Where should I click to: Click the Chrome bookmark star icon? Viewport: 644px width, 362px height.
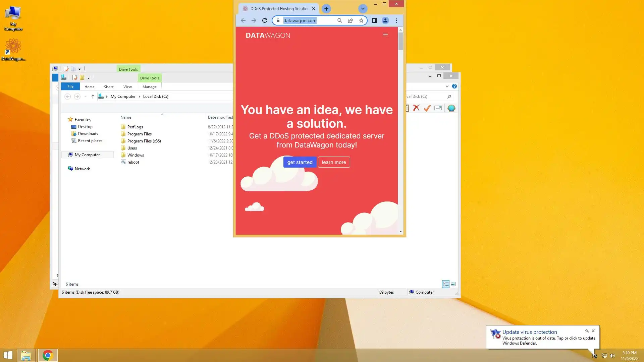361,20
